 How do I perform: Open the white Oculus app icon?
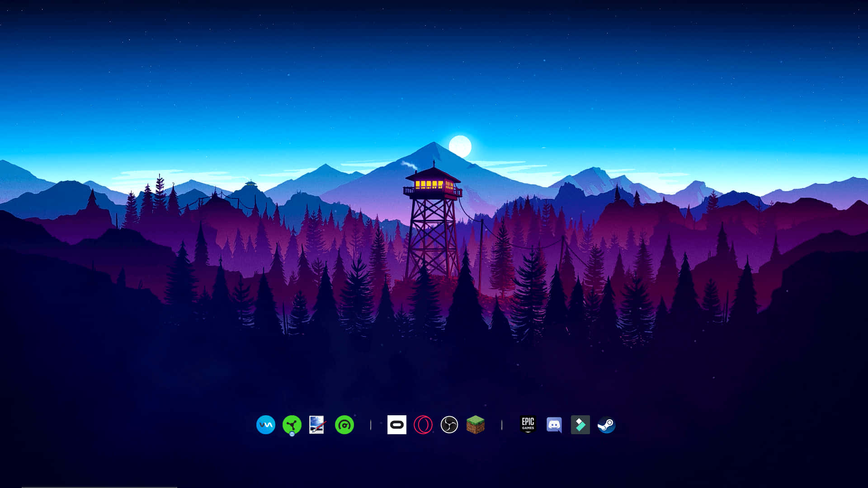[x=396, y=425]
